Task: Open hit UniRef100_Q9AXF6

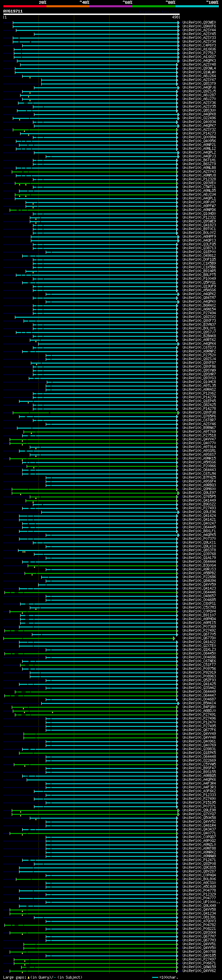Action: coord(199,26)
